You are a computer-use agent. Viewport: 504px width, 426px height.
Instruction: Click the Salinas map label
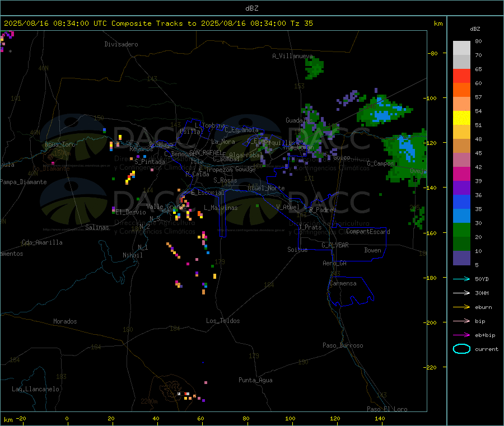(97, 227)
